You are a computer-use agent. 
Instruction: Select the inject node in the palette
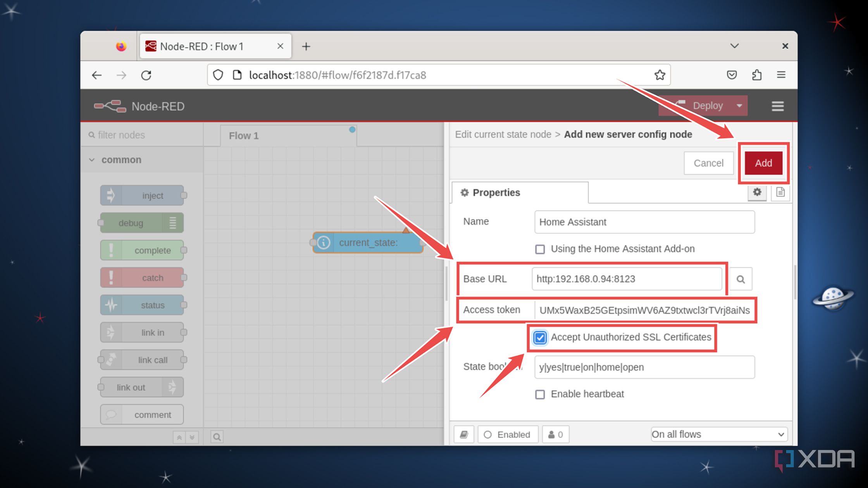click(x=141, y=196)
